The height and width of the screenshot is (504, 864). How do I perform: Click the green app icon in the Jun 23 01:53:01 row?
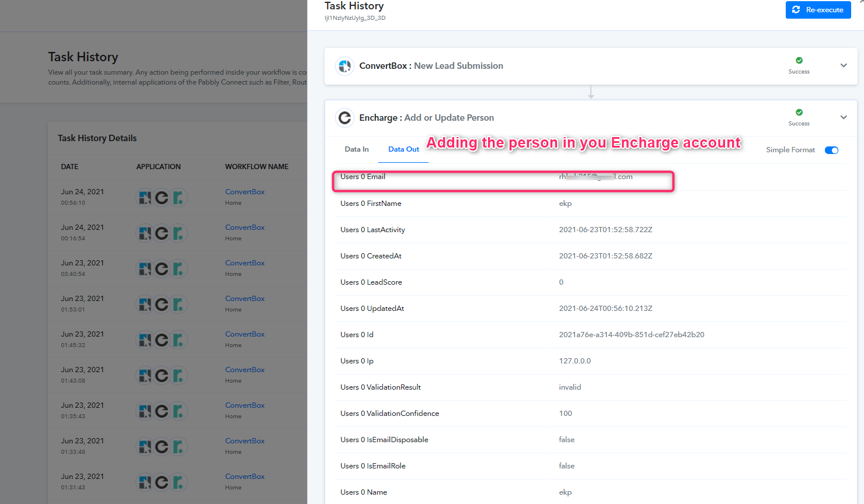pos(178,304)
